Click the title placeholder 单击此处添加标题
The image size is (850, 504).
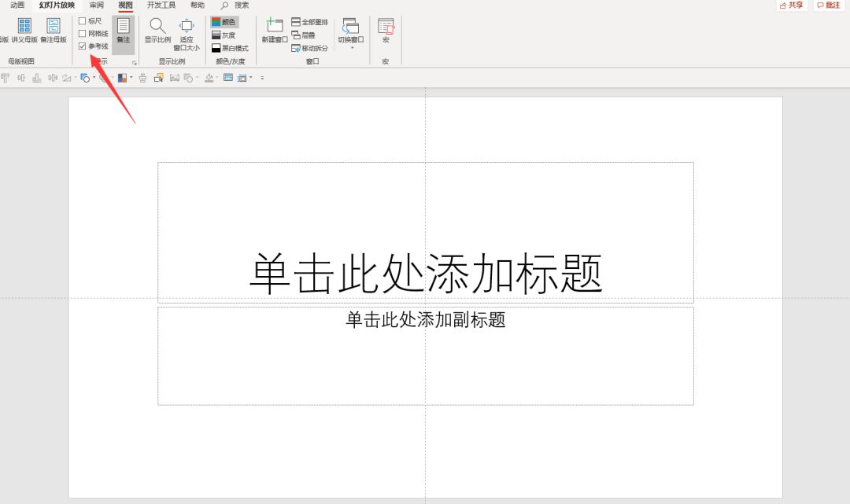tap(425, 273)
